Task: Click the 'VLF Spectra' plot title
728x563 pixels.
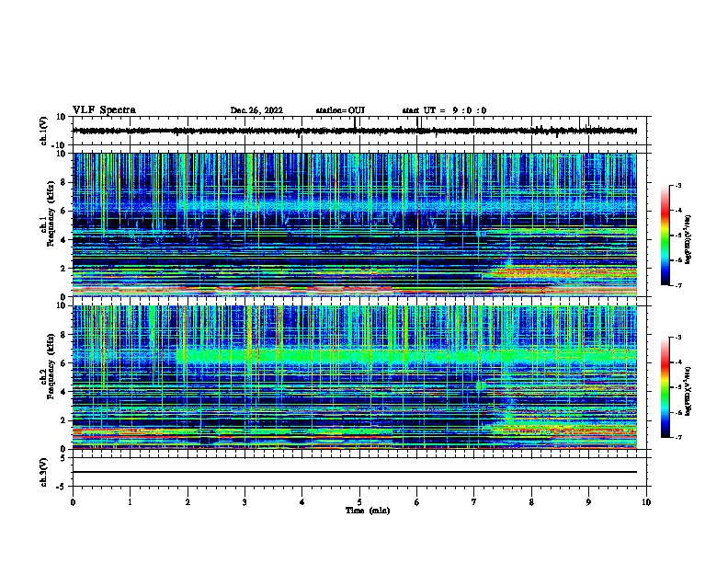Action: pyautogui.click(x=104, y=110)
